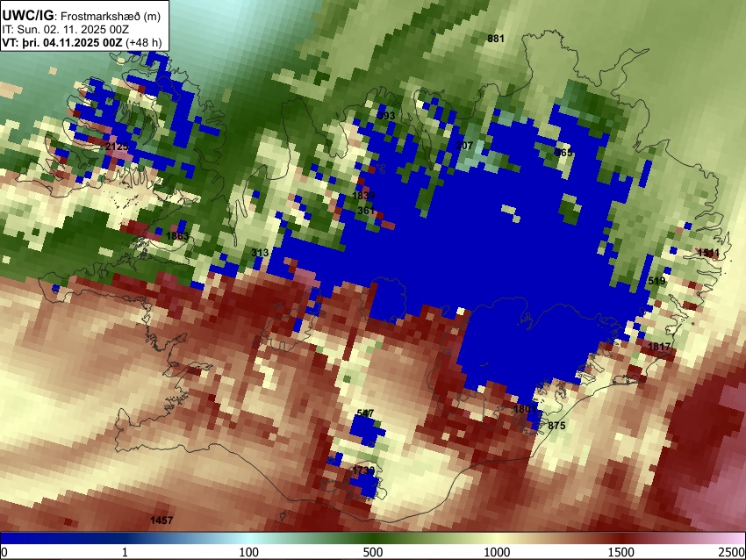This screenshot has width=746, height=560.
Task: Click the map value 207
Action: coord(464,146)
